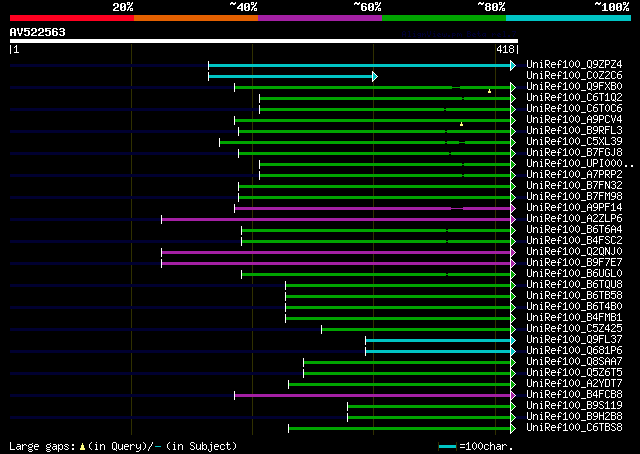Viewport: 640px width, 454px height.
Task: Click the green alignment bar for B9S119
Action: (x=429, y=407)
